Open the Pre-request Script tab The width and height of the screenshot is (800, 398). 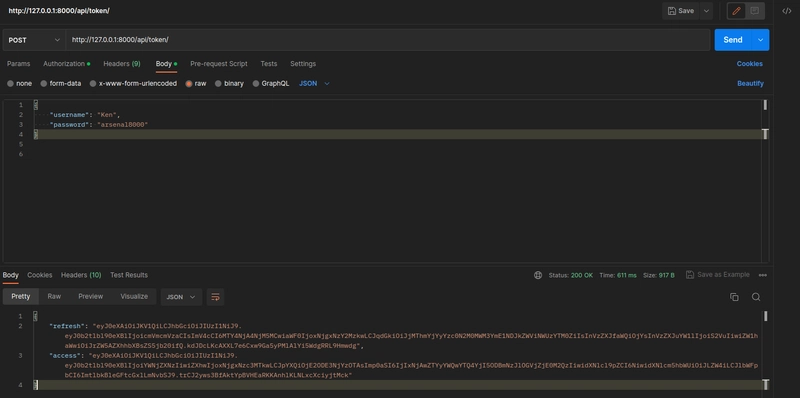[x=218, y=64]
